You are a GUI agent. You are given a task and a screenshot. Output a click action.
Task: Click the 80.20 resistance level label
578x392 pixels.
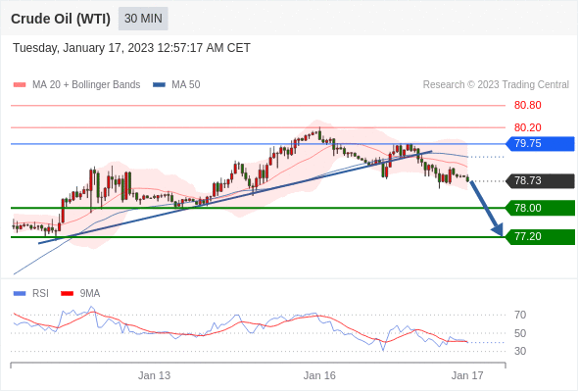[527, 127]
